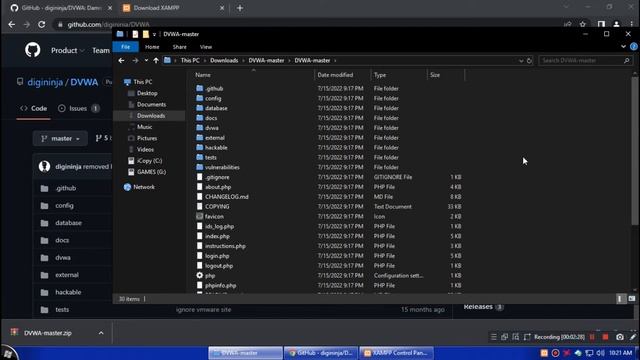
Task: Open the recent locations dropdown in Explorer
Action: [146, 60]
